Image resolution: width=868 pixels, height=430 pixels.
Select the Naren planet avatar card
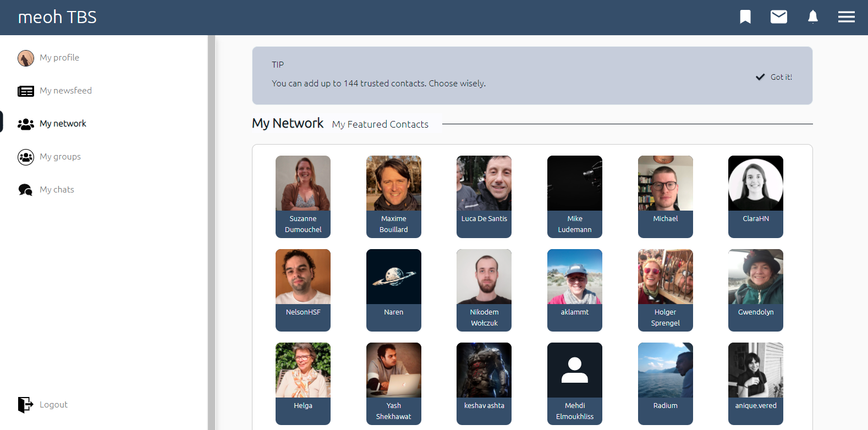coord(394,290)
